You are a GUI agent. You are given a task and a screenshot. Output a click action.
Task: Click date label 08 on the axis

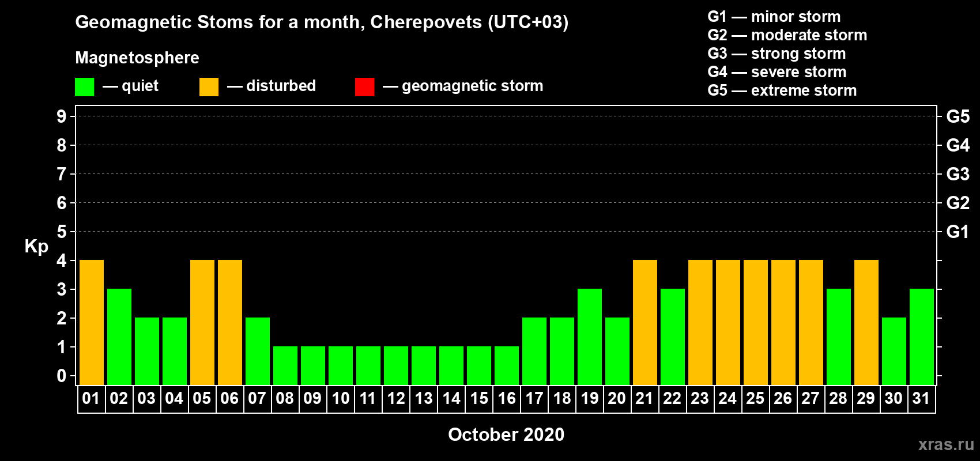pos(285,398)
